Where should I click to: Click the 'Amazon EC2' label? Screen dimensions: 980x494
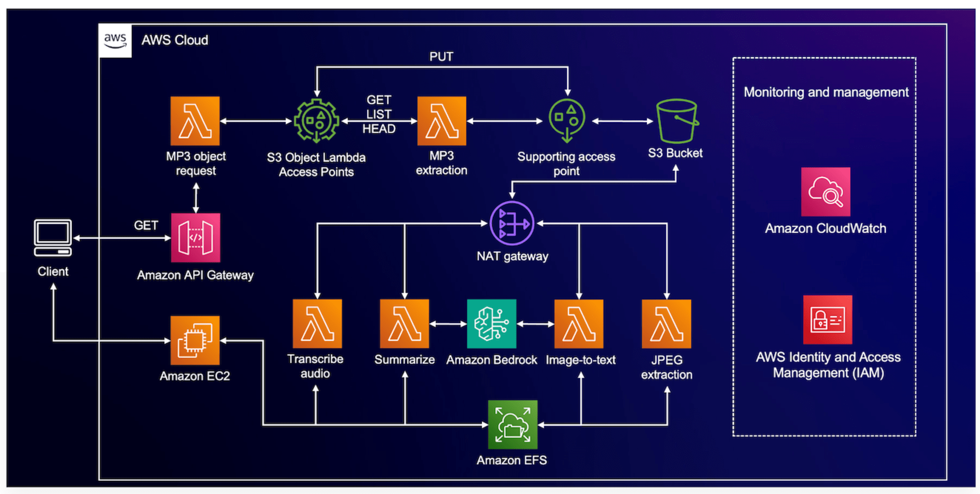195,376
